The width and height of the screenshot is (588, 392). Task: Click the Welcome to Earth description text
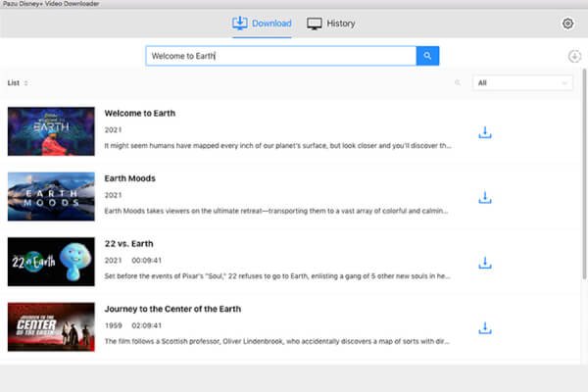(x=278, y=146)
